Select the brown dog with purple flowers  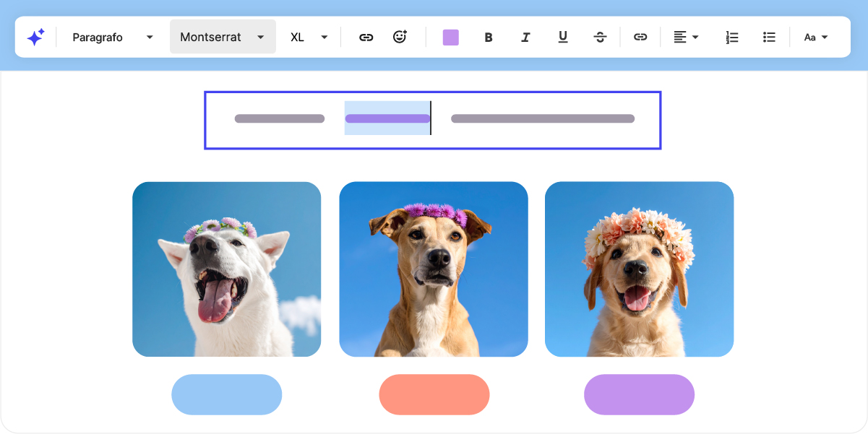434,269
